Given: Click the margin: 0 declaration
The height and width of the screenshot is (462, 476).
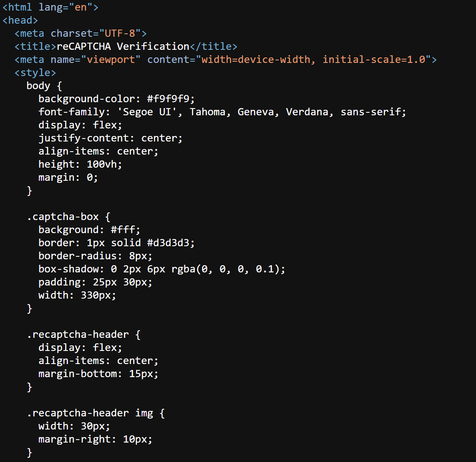Looking at the screenshot, I should pos(68,177).
